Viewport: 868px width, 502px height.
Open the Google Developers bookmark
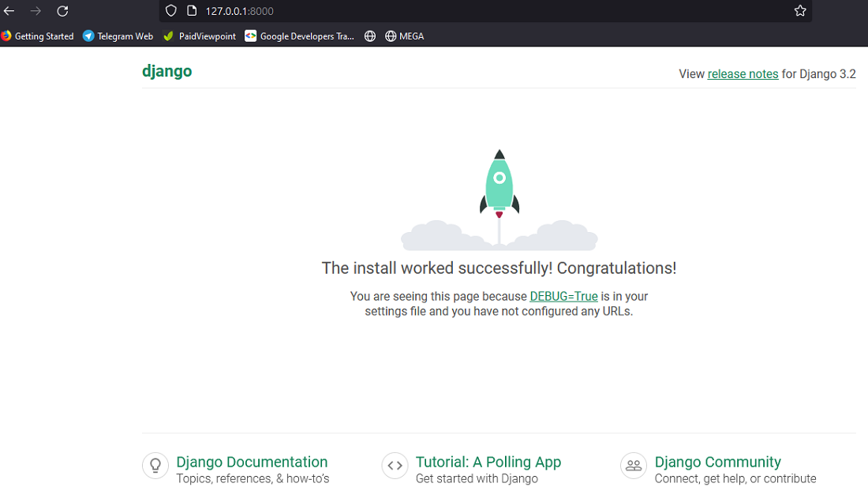[x=300, y=36]
